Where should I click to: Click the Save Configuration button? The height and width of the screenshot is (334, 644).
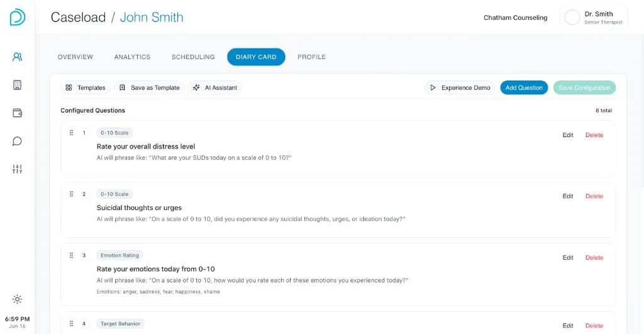pyautogui.click(x=584, y=87)
